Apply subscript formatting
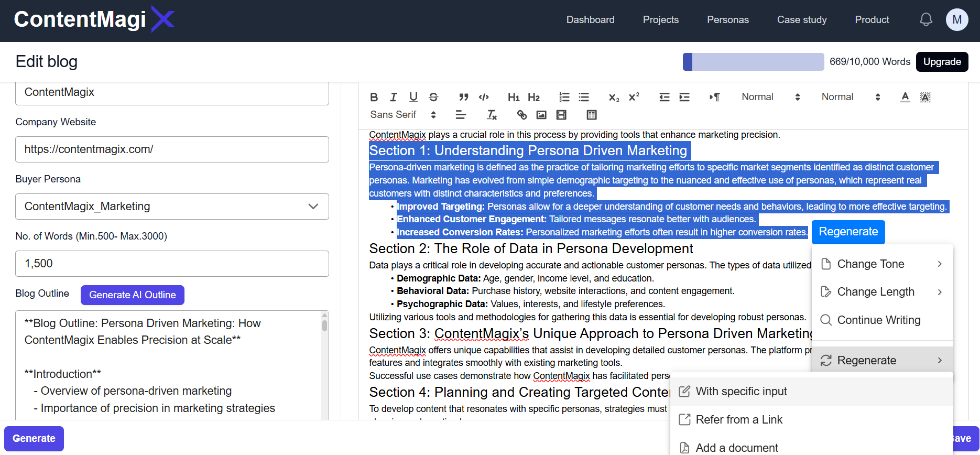Viewport: 980px width, 455px height. tap(614, 97)
